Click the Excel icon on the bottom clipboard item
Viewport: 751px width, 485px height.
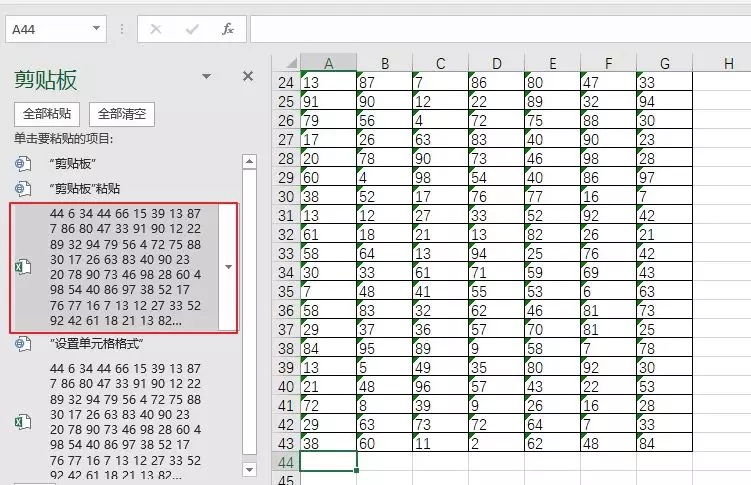coord(22,423)
